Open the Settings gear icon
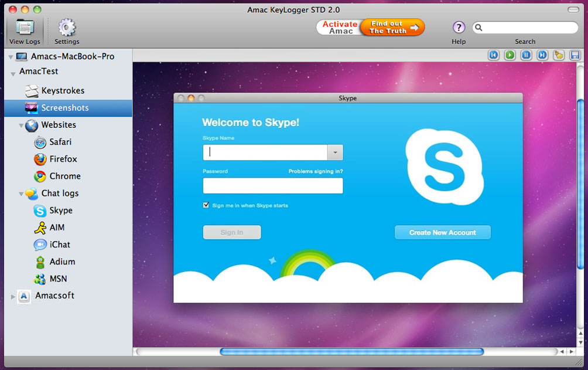This screenshot has height=370, width=588. (67, 28)
